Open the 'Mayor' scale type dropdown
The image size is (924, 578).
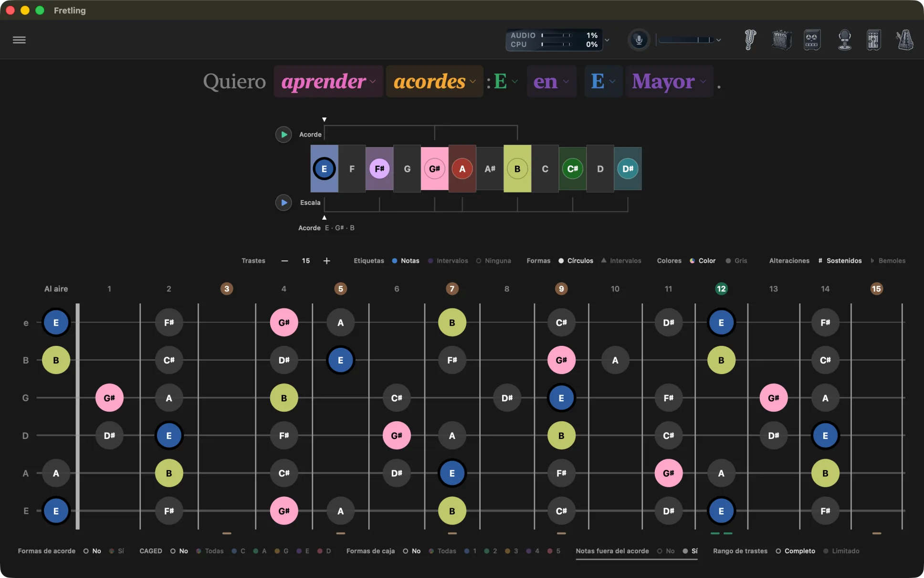[669, 81]
